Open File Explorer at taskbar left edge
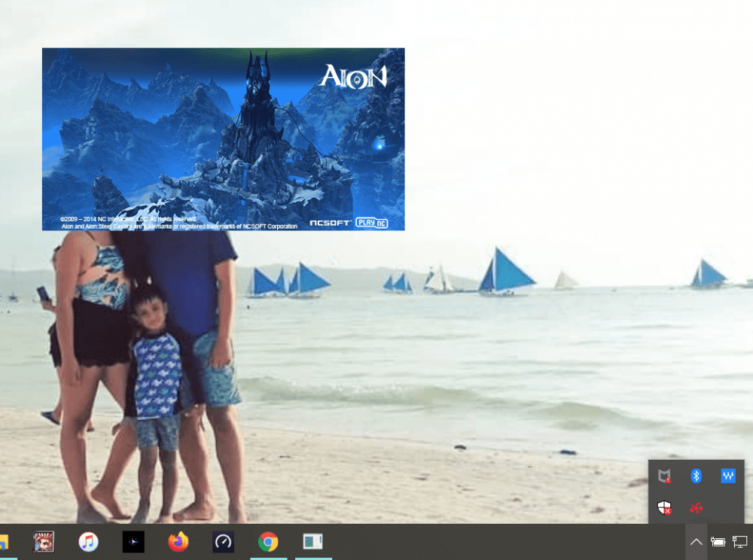 (x=4, y=542)
